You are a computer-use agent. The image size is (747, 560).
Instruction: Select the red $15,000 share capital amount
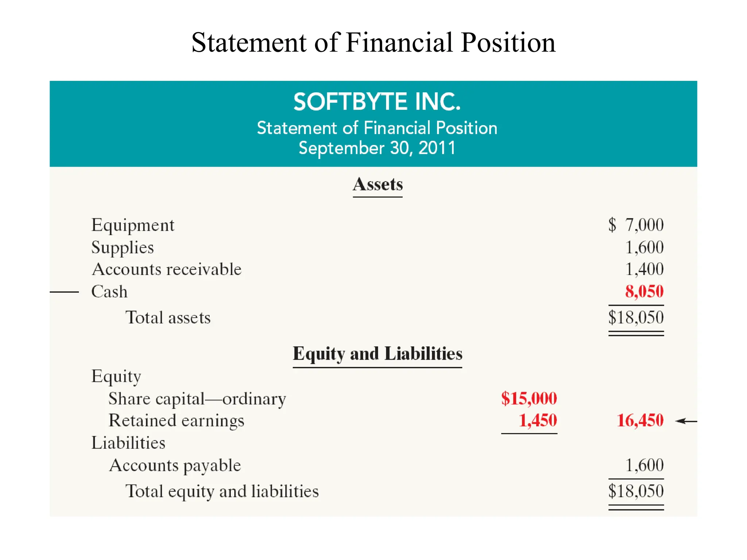529,398
